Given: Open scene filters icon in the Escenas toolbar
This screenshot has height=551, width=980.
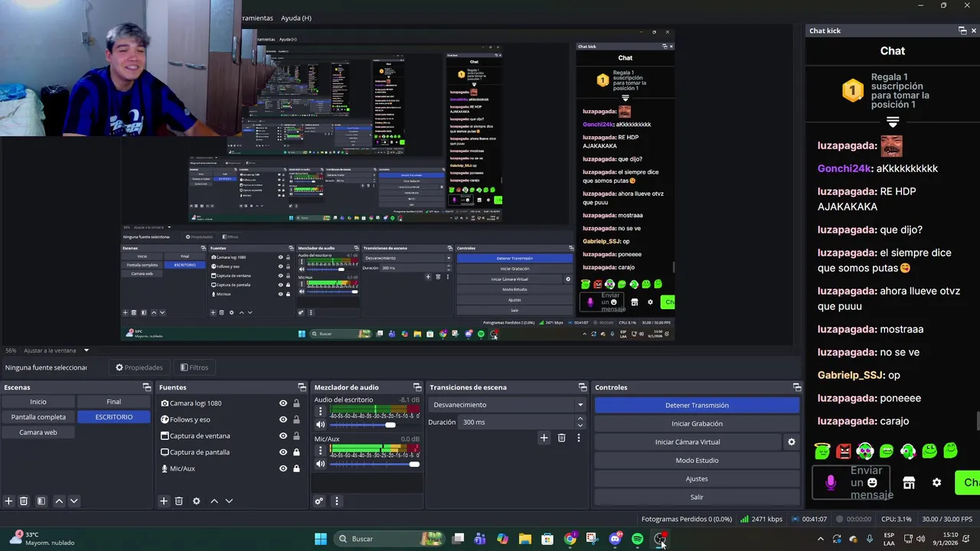Looking at the screenshot, I should coord(41,501).
